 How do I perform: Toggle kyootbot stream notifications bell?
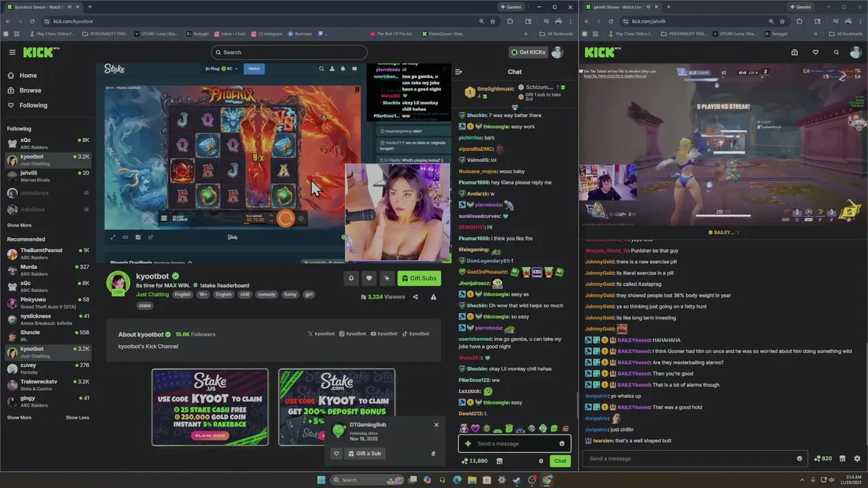coord(351,278)
